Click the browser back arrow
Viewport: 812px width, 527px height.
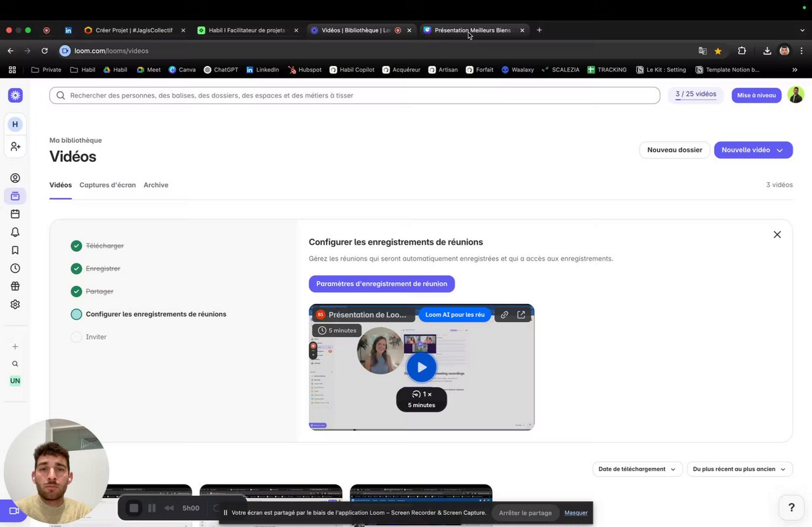[x=11, y=51]
